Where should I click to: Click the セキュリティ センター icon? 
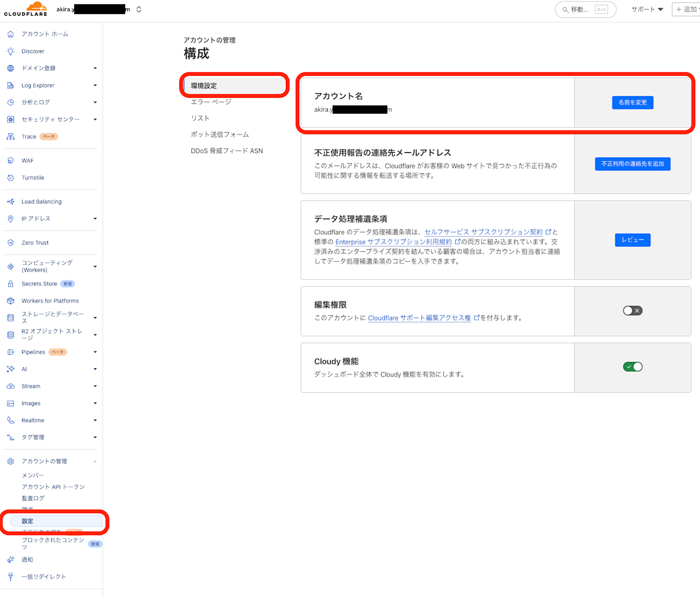point(10,119)
